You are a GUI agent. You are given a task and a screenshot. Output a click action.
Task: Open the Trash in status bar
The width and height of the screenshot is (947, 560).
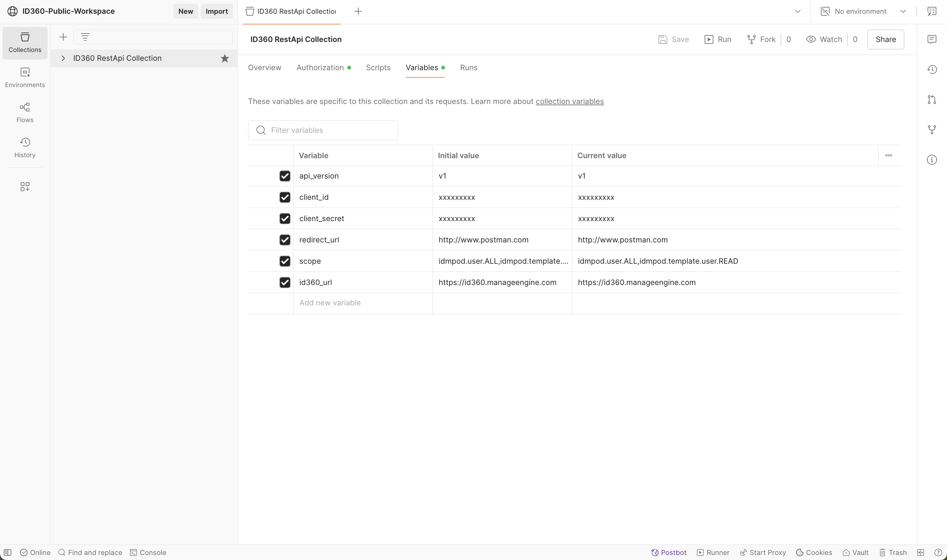pos(893,552)
